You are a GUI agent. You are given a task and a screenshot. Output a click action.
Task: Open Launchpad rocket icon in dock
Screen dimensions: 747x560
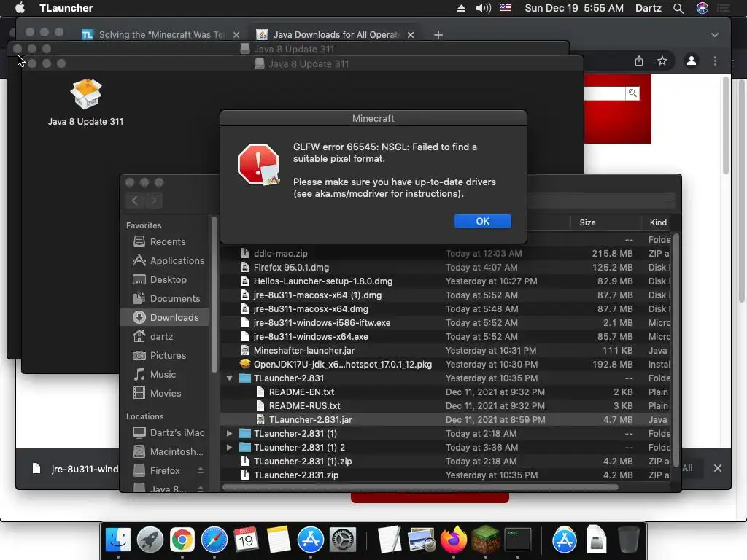click(150, 540)
